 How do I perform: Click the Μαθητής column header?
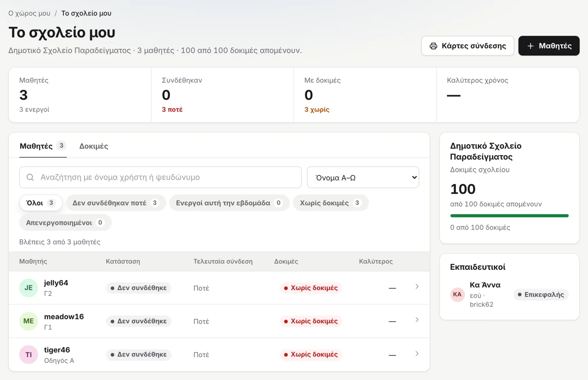[33, 261]
